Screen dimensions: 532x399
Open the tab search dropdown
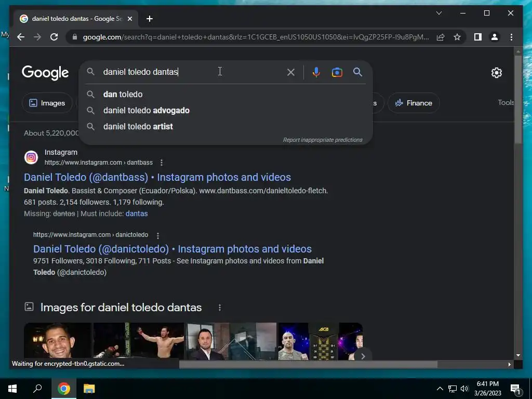pos(438,13)
